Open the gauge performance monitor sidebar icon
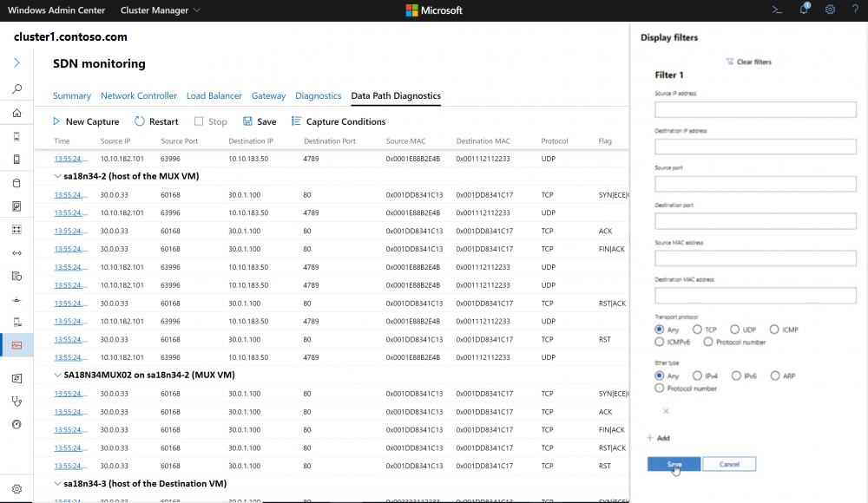This screenshot has height=503, width=868. (x=16, y=424)
